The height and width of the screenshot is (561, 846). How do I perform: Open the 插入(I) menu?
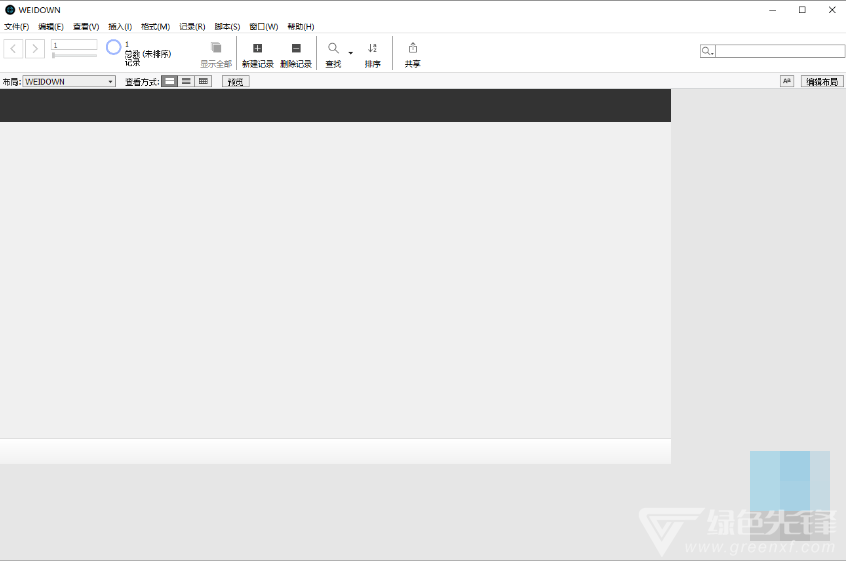(x=120, y=26)
